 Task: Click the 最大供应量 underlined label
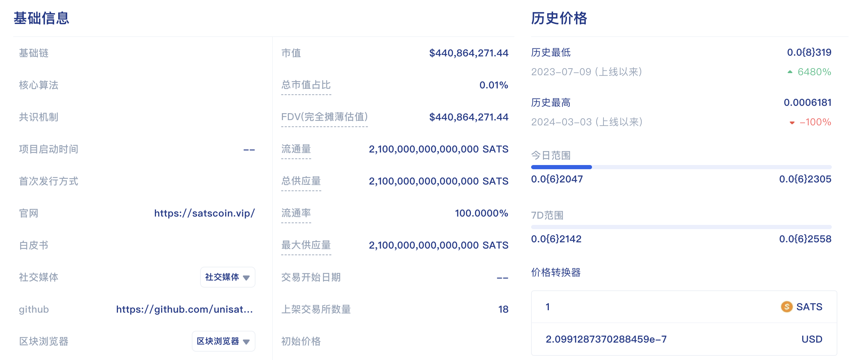coord(306,245)
